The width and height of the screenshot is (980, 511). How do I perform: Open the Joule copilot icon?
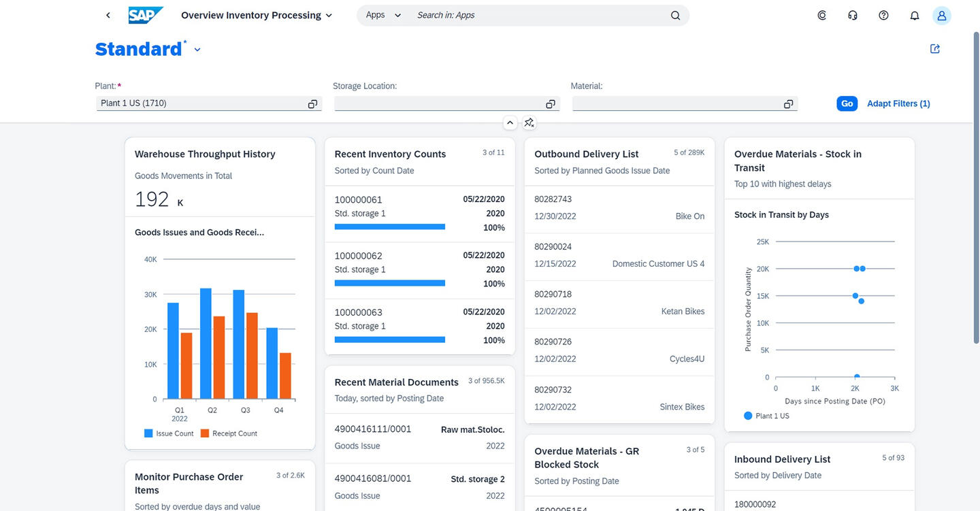tap(821, 15)
